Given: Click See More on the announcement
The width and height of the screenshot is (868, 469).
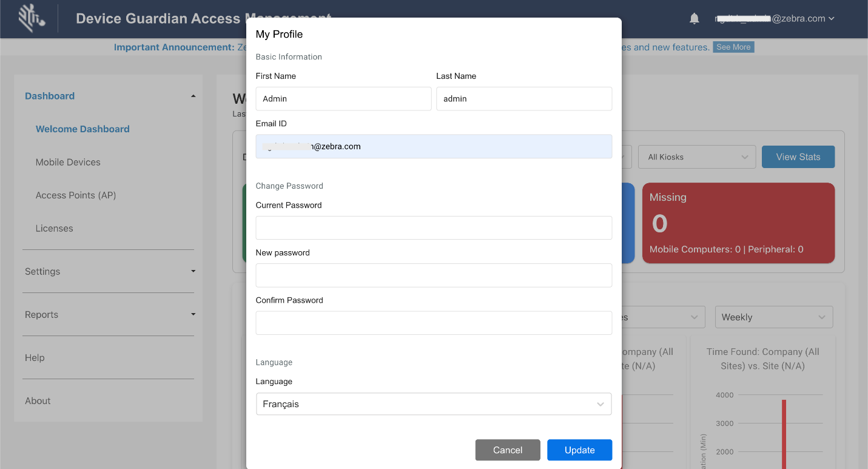Looking at the screenshot, I should tap(733, 47).
